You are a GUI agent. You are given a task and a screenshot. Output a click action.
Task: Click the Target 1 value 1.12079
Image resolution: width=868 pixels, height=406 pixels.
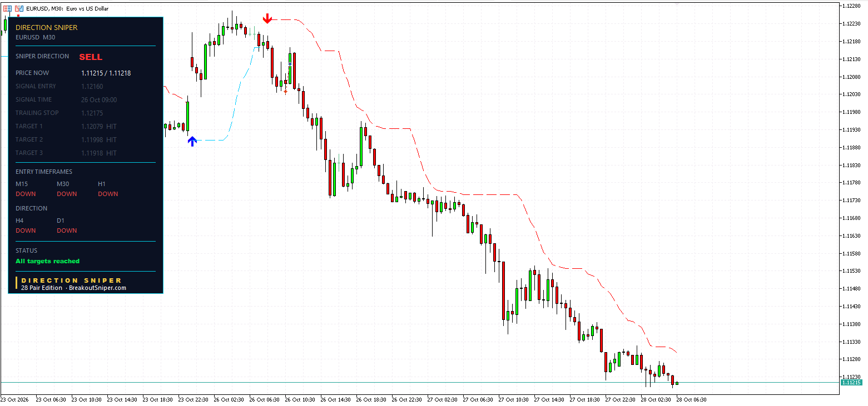pyautogui.click(x=92, y=126)
